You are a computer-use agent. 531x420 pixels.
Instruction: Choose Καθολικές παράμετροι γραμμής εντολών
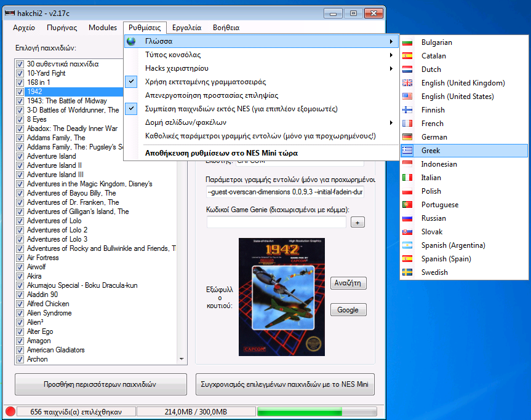[262, 136]
